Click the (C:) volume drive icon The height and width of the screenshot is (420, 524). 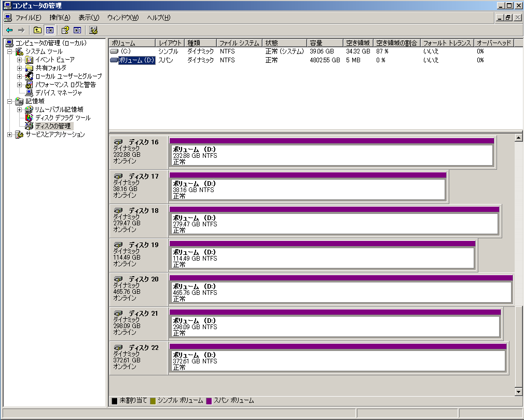click(x=114, y=51)
